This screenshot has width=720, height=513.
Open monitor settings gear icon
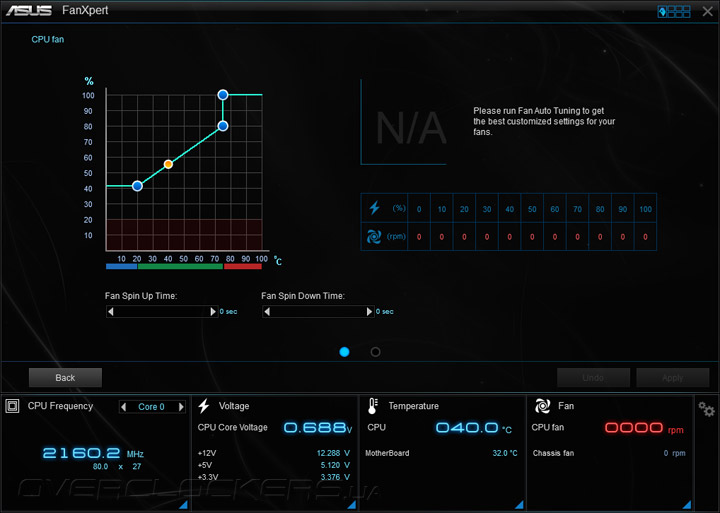(x=706, y=409)
